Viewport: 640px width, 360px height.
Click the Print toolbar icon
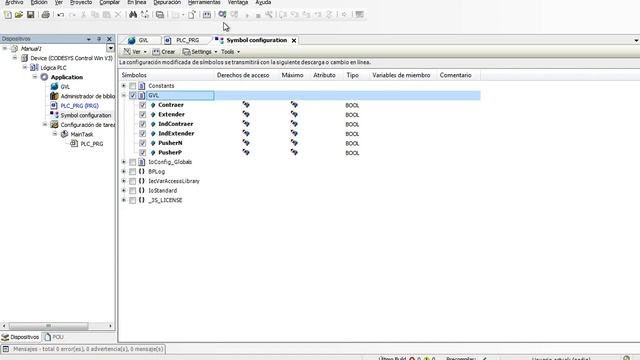45,15
